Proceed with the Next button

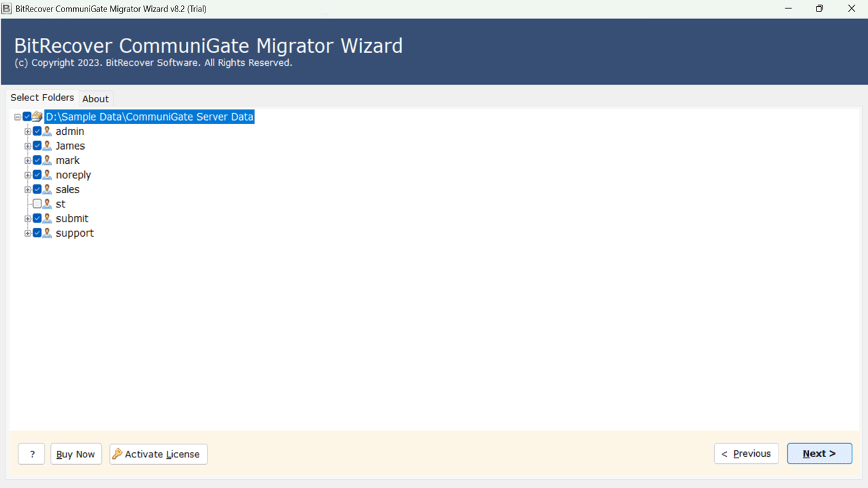pos(819,453)
